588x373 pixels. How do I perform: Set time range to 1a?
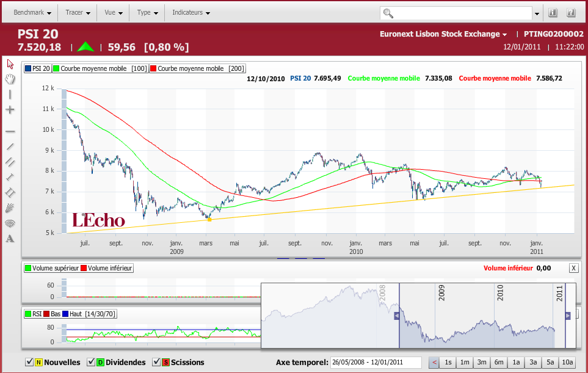pyautogui.click(x=516, y=362)
